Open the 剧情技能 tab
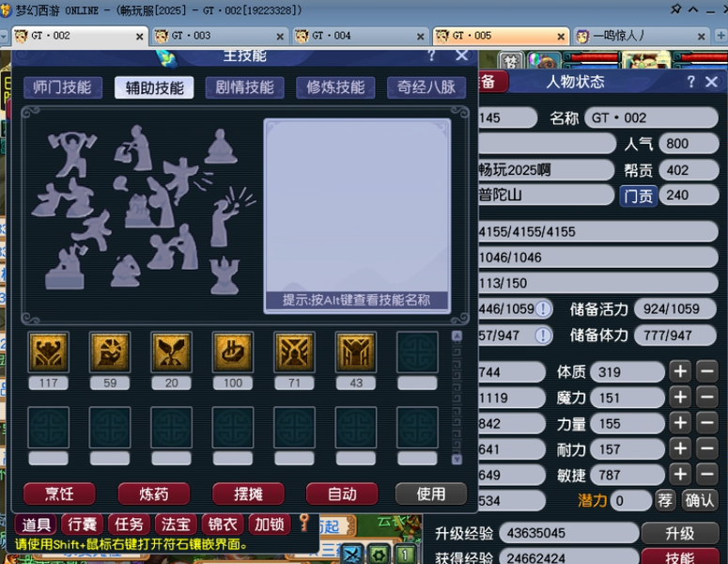Viewport: 728px width, 564px height. coord(244,87)
